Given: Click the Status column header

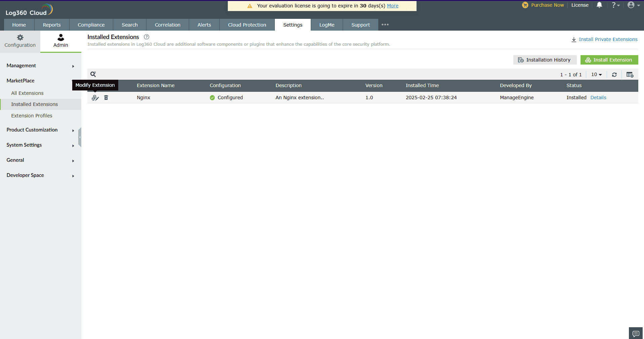Looking at the screenshot, I should 574,85.
